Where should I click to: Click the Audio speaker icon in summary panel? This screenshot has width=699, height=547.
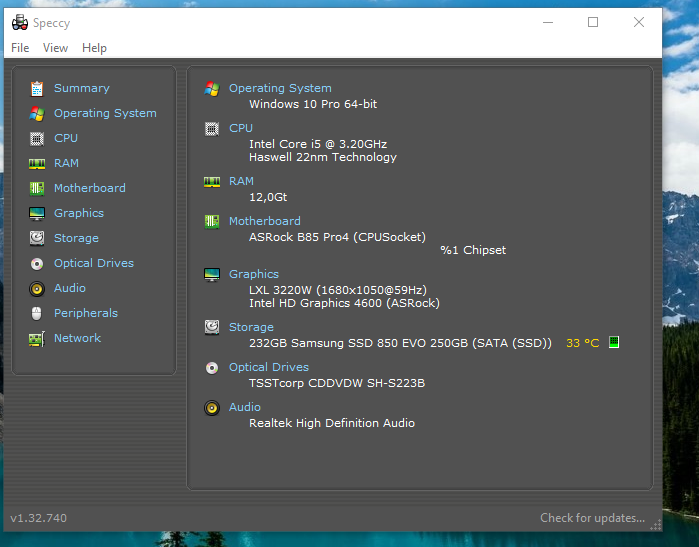(x=212, y=408)
